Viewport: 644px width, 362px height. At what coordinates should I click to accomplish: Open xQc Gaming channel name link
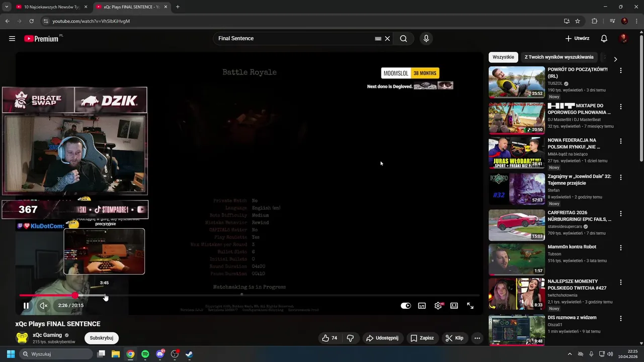47,335
